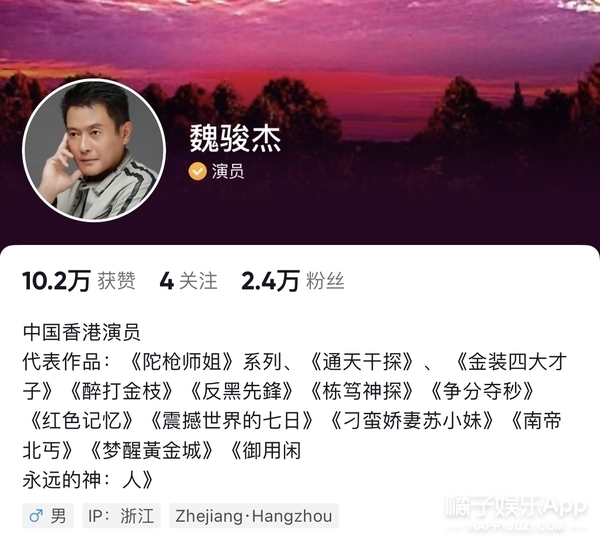The height and width of the screenshot is (547, 600).
Task: Tap the 获赞 label
Action: (116, 281)
